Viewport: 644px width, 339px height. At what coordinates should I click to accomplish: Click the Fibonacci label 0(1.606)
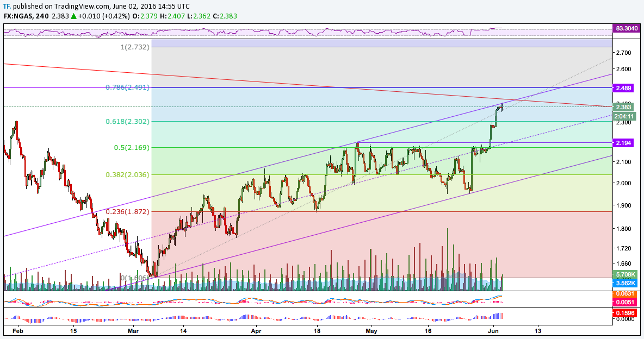(x=135, y=278)
